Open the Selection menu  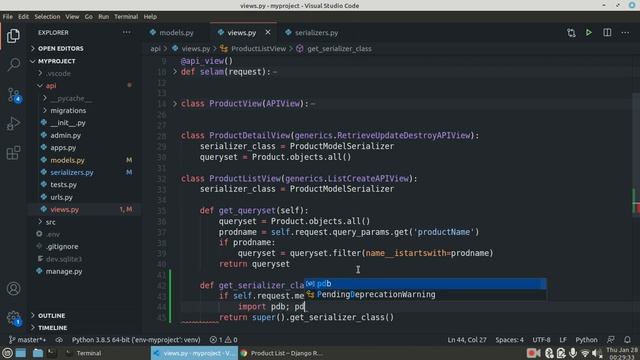click(x=47, y=17)
